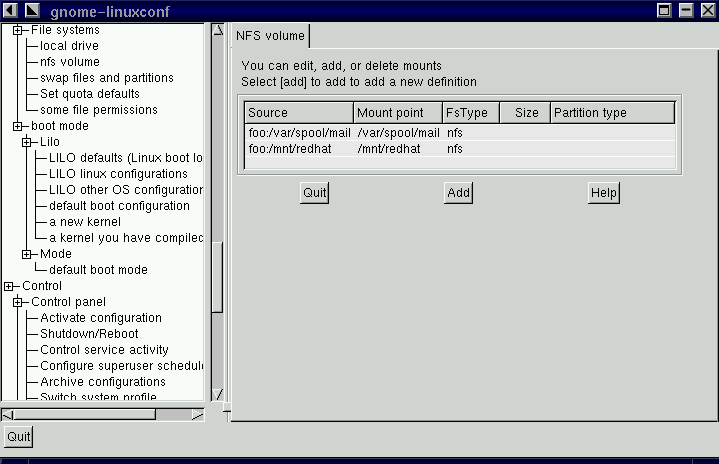Collapse the File systems tree node

pyautogui.click(x=18, y=30)
